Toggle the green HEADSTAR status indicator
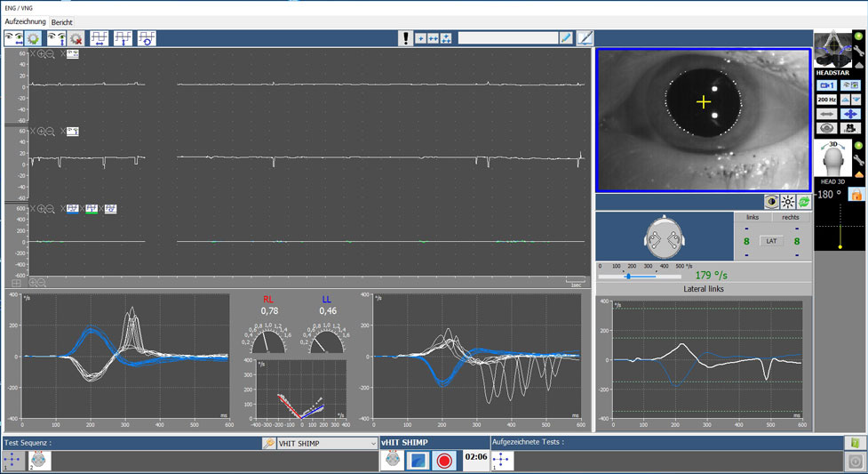 [858, 36]
